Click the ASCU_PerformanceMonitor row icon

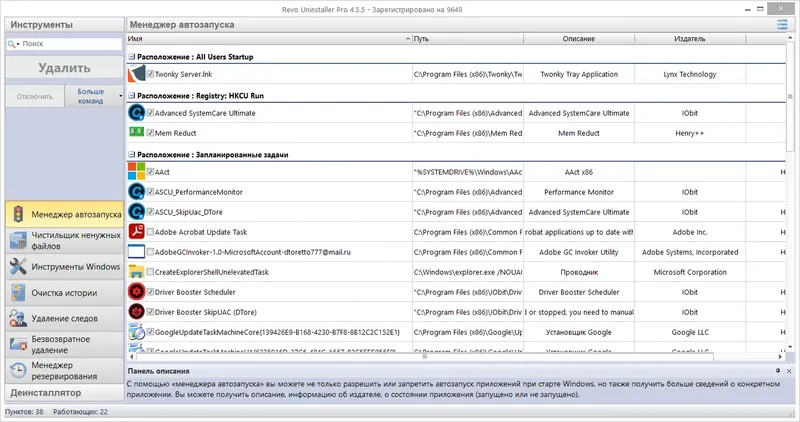click(136, 192)
